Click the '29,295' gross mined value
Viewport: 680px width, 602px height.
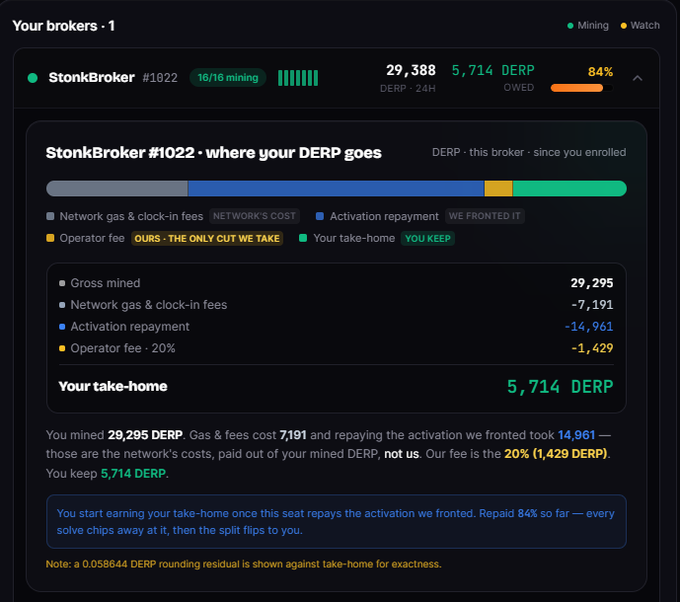click(592, 283)
